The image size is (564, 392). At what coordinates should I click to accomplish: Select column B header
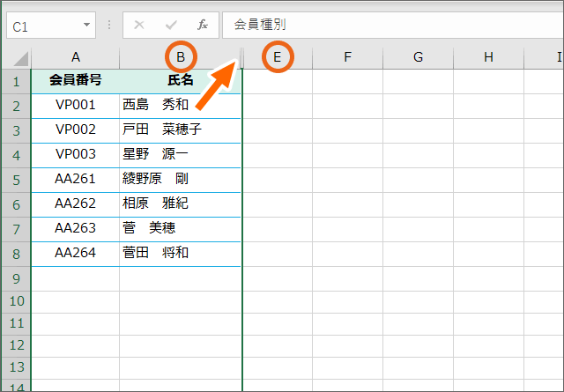point(180,58)
